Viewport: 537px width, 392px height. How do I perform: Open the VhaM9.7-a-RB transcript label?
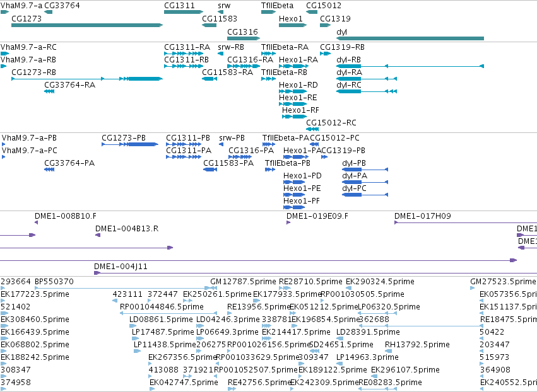[28, 60]
